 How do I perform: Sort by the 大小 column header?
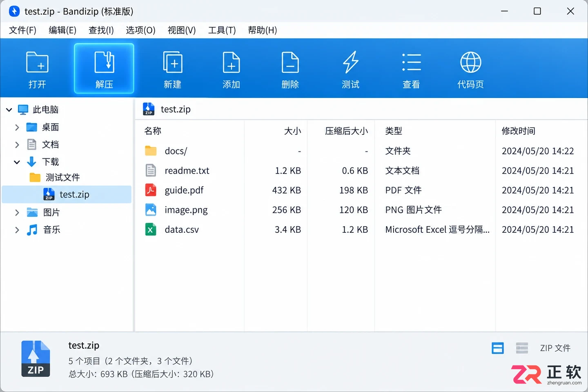292,131
